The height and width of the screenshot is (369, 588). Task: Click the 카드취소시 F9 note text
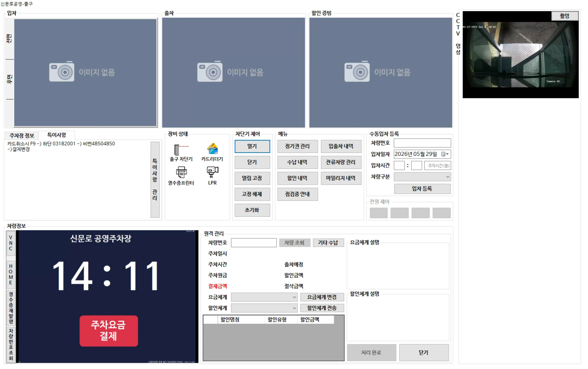point(61,146)
